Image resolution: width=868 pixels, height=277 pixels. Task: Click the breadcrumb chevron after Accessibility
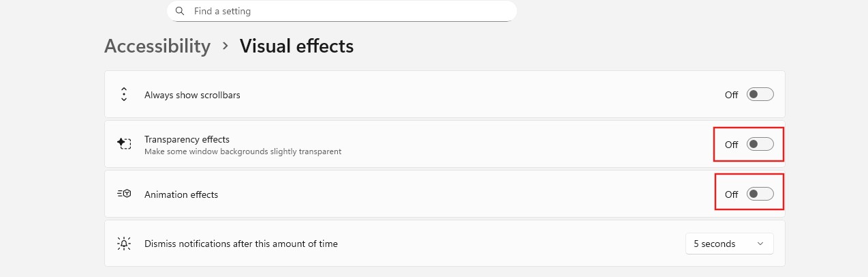(x=226, y=46)
